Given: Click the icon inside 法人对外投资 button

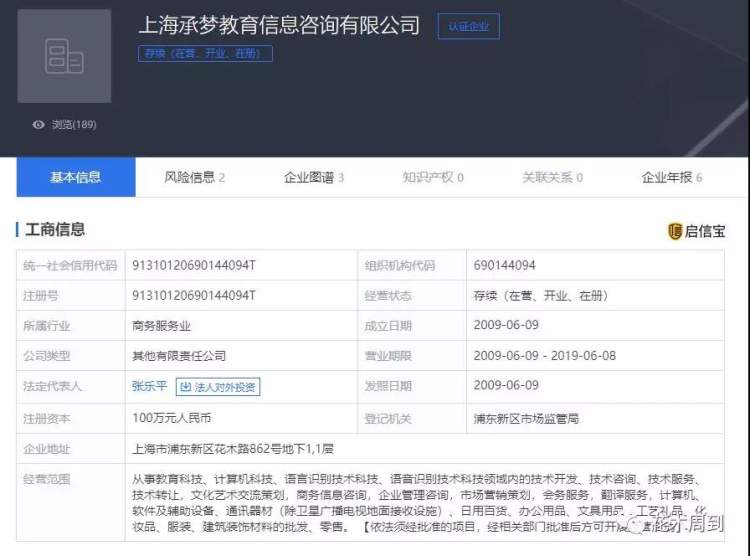Looking at the screenshot, I should [186, 387].
